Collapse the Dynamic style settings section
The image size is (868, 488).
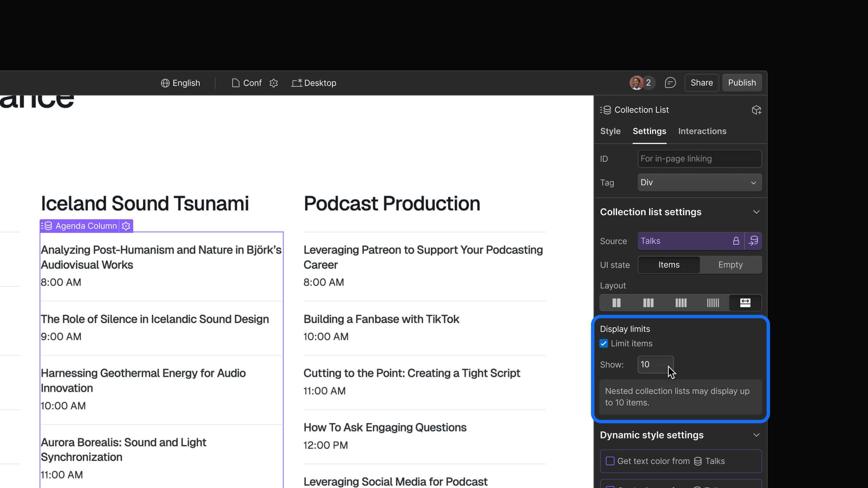coord(756,435)
